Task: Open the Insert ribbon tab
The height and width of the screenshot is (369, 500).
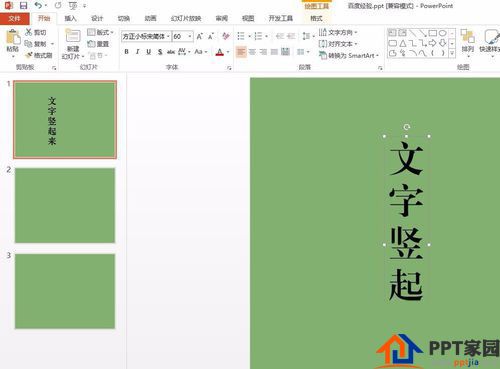Action: [70, 18]
